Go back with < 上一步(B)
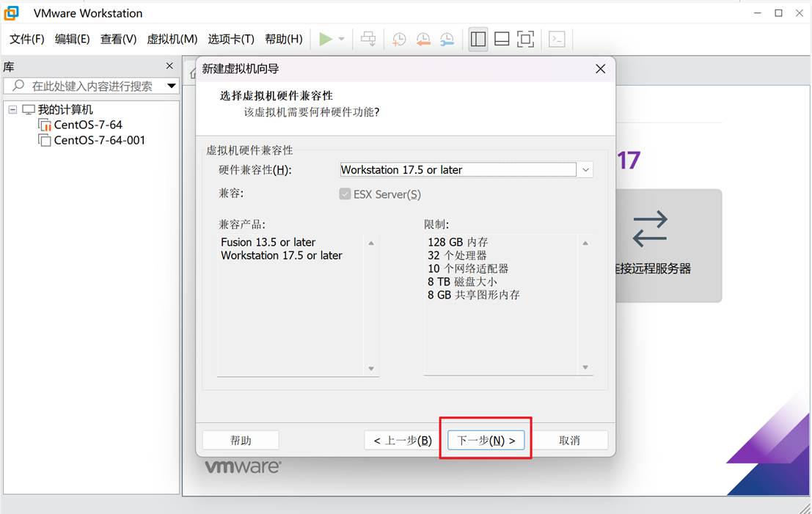The height and width of the screenshot is (514, 812). [x=403, y=441]
